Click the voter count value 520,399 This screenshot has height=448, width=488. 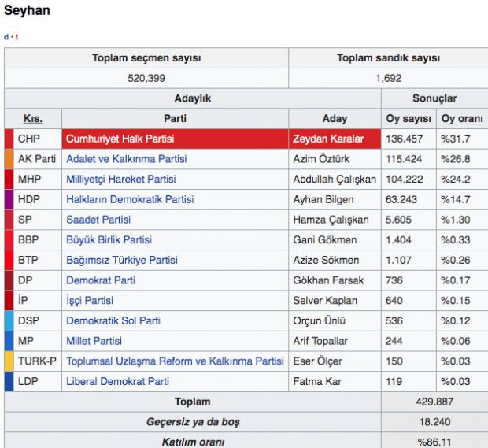coord(146,78)
